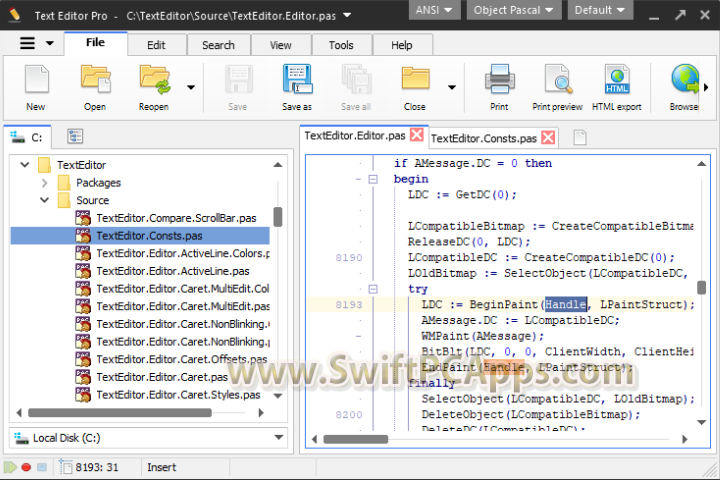The width and height of the screenshot is (720, 480).
Task: Show more ribbon items with right arrow
Action: point(706,87)
